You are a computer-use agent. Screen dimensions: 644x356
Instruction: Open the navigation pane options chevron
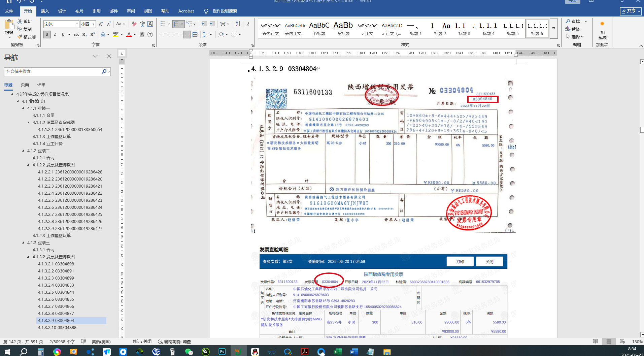click(x=95, y=57)
